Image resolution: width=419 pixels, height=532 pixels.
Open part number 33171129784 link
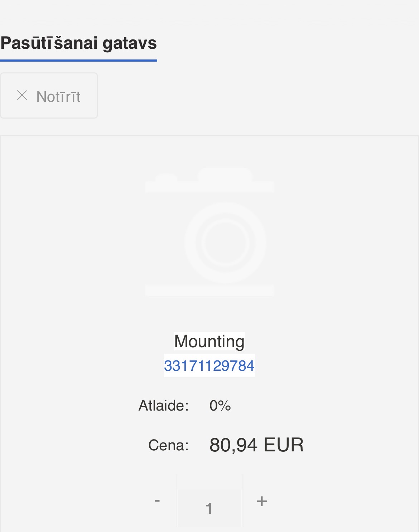[209, 366]
